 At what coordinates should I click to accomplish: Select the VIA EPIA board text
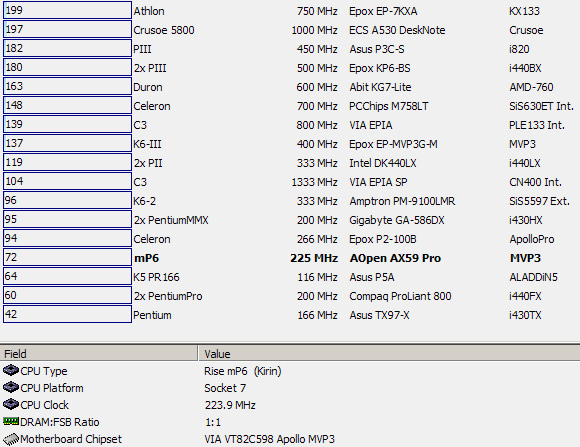pyautogui.click(x=371, y=125)
